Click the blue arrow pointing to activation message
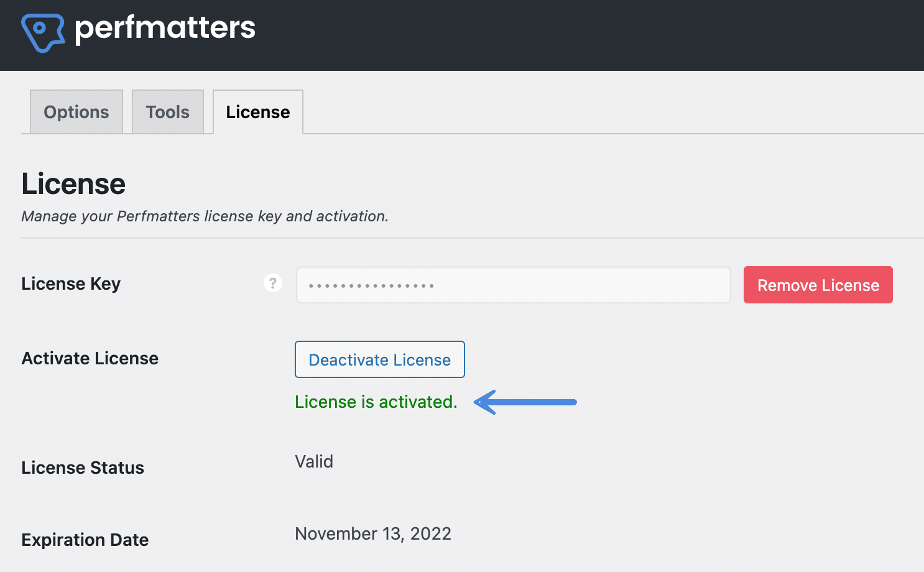Image resolution: width=924 pixels, height=572 pixels. pos(525,402)
